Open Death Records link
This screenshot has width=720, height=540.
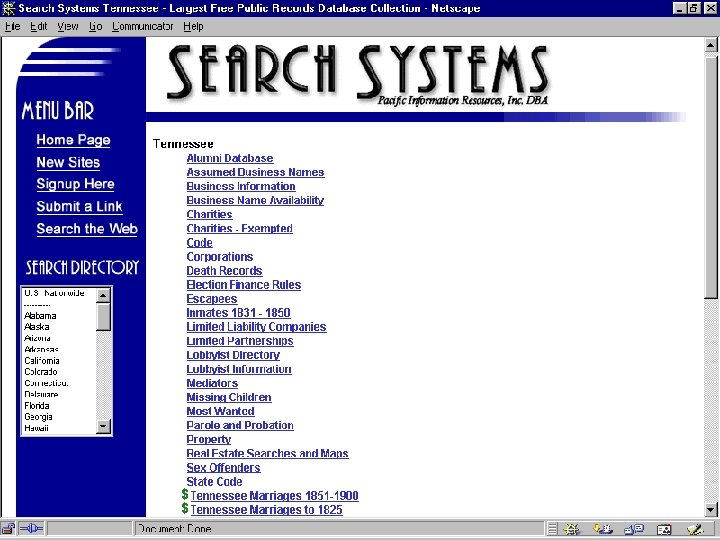[x=224, y=271]
